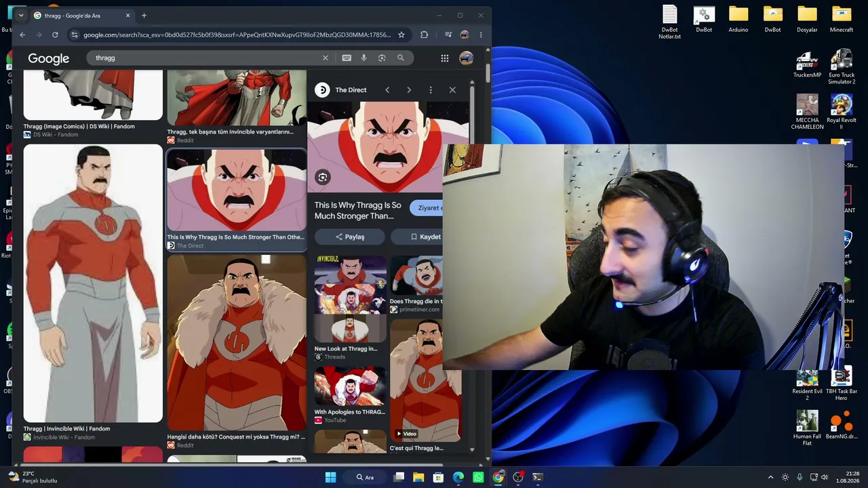Image resolution: width=868 pixels, height=488 pixels.
Task: Open the Arduino folder on the desktop
Action: (x=738, y=20)
